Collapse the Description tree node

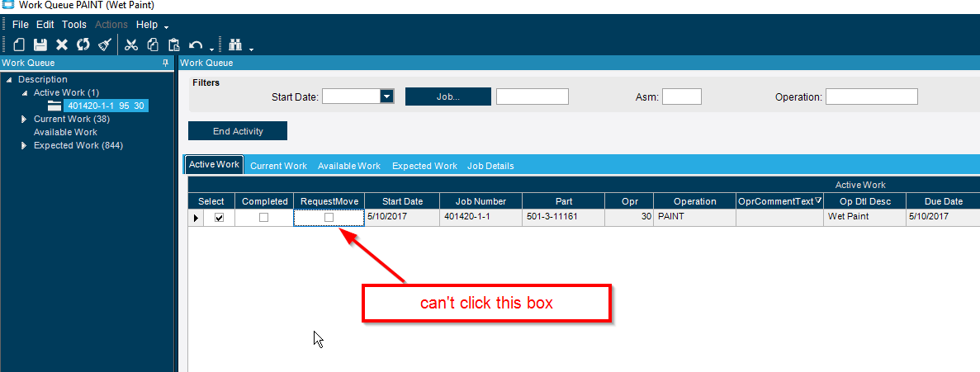[x=9, y=79]
